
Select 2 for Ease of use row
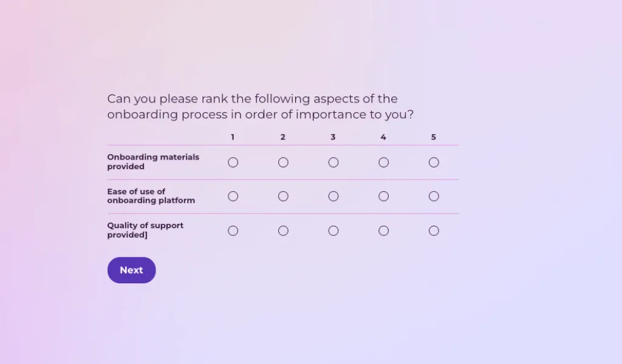(283, 197)
